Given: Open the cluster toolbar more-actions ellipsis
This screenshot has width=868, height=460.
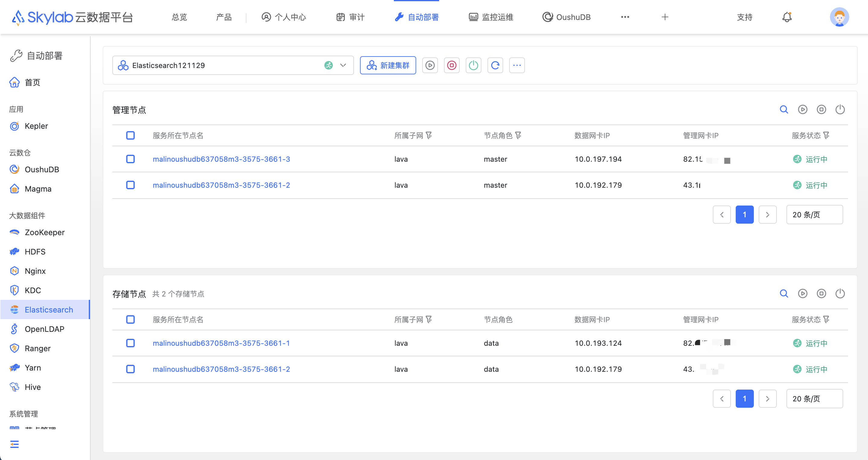Looking at the screenshot, I should click(x=517, y=65).
